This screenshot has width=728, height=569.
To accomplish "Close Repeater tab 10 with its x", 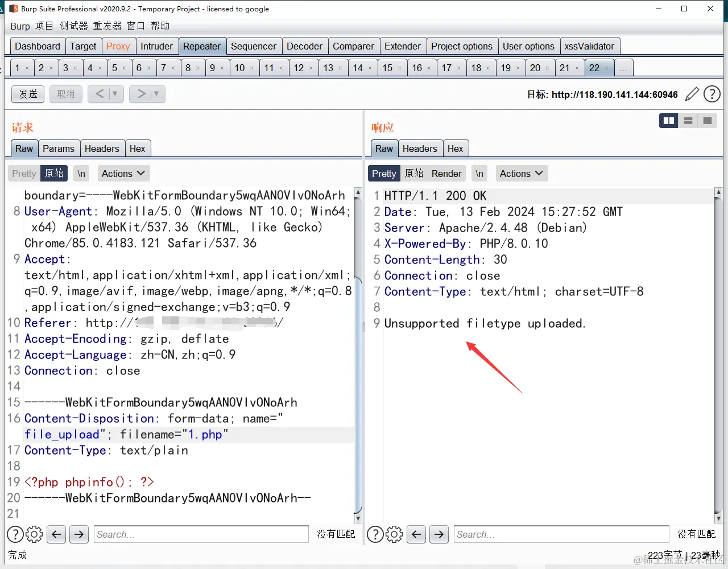I will [x=251, y=68].
